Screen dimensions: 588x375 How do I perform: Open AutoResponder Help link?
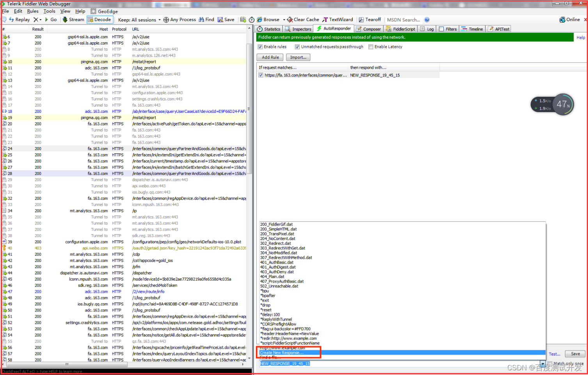(581, 37)
